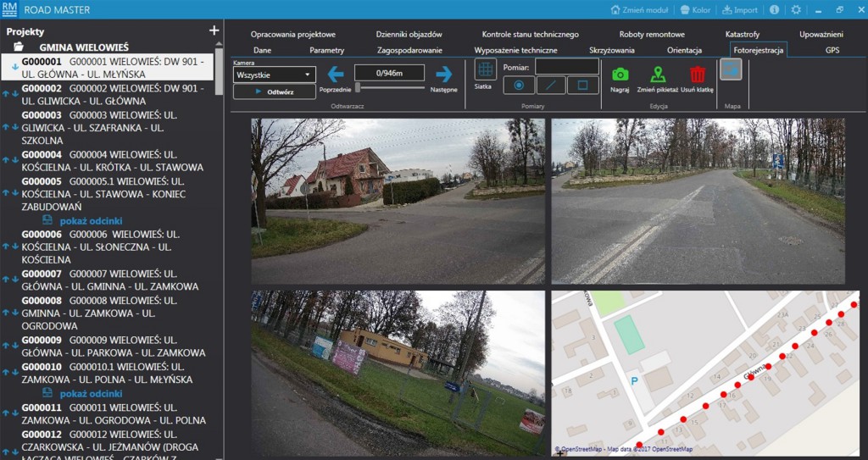Click the Import button

click(x=740, y=10)
